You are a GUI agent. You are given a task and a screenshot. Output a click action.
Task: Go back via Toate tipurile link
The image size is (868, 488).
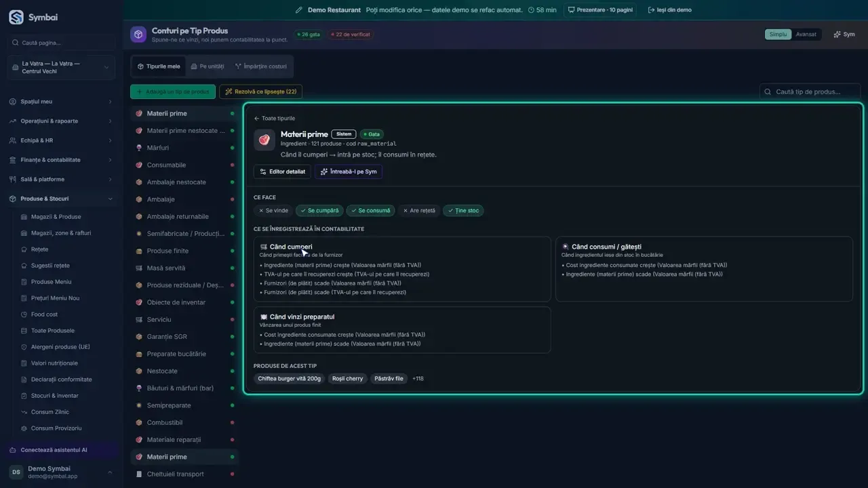[275, 119]
